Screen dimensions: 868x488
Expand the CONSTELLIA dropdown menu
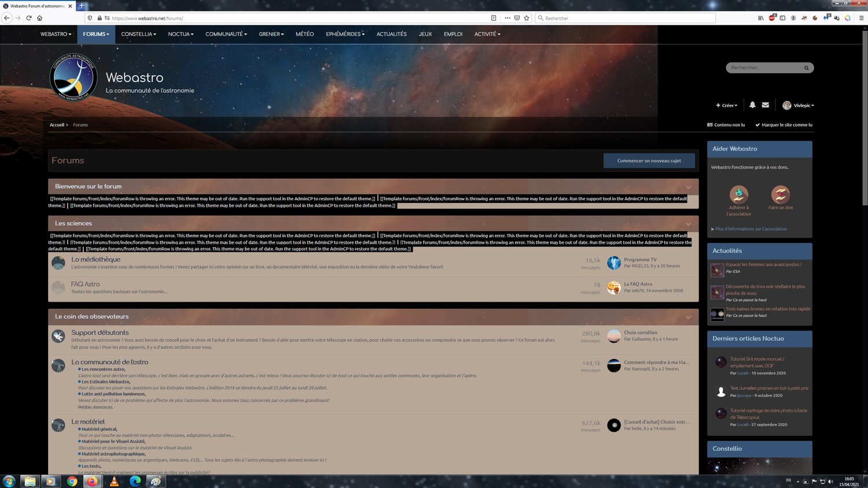(x=139, y=34)
